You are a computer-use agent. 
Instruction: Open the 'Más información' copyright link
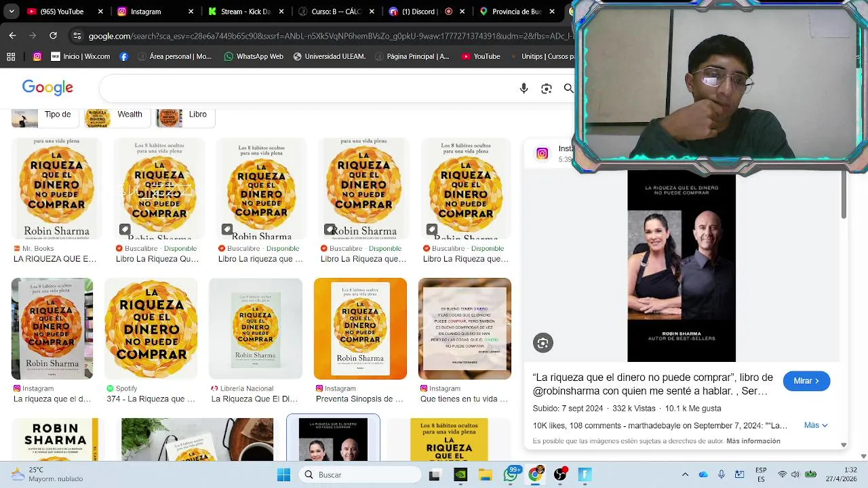[753, 441]
